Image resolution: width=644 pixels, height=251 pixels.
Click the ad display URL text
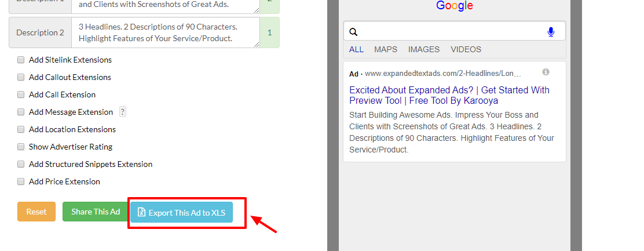pos(443,74)
